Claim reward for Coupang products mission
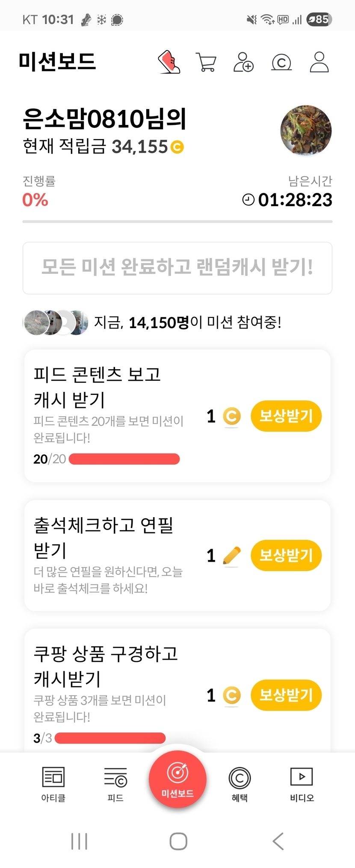355x868 pixels. pyautogui.click(x=286, y=695)
